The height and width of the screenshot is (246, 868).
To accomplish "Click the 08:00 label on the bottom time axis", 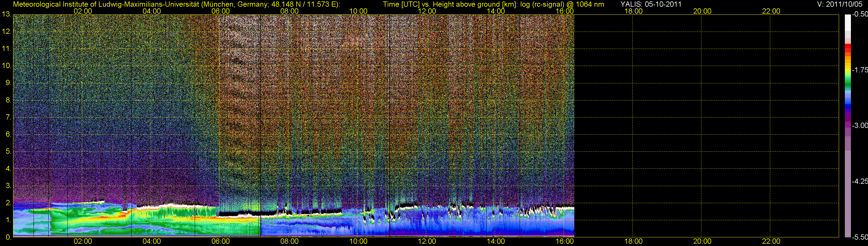I will tap(289, 241).
